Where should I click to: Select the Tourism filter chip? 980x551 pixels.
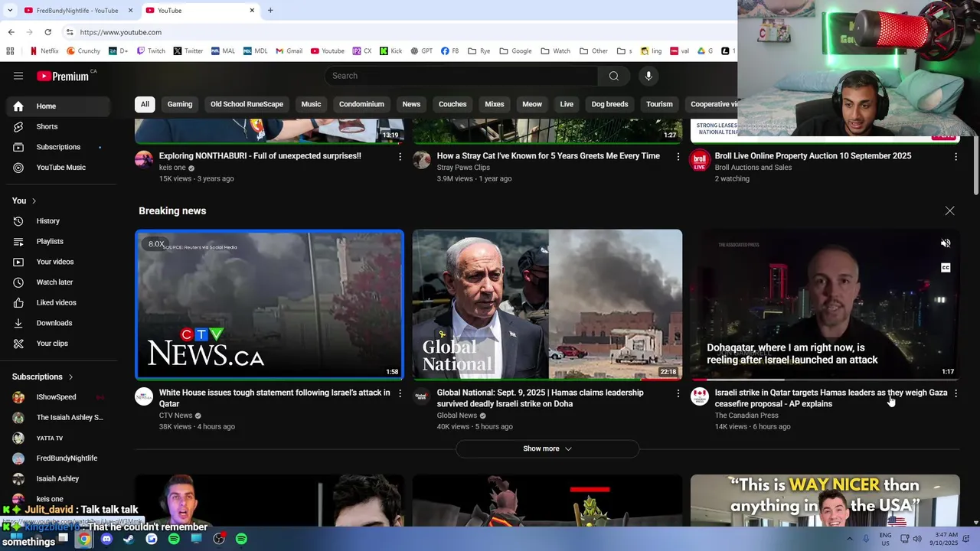[659, 104]
